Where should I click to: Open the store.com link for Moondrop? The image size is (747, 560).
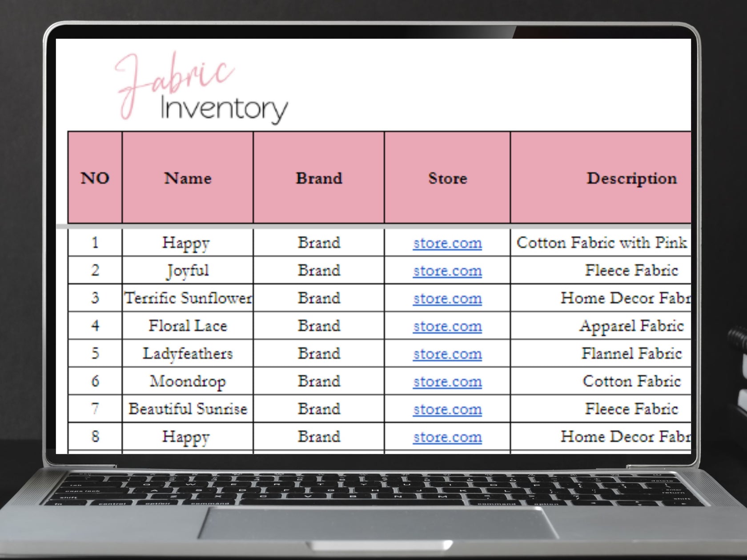[446, 381]
